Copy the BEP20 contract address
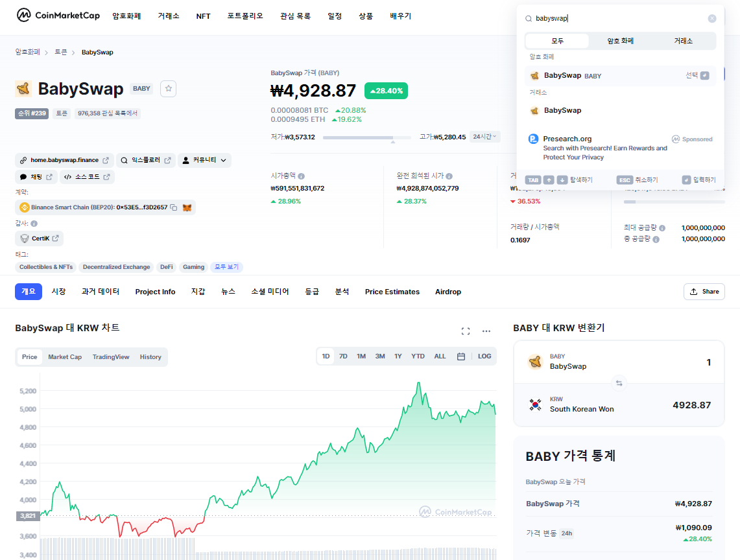This screenshot has width=740, height=560. click(x=174, y=207)
